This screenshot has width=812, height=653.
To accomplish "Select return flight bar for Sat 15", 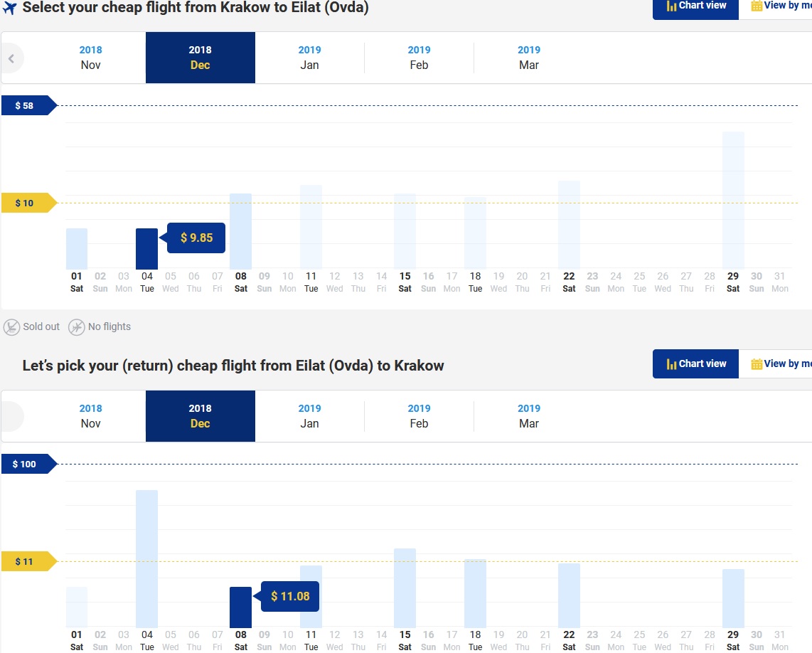I will 405,588.
